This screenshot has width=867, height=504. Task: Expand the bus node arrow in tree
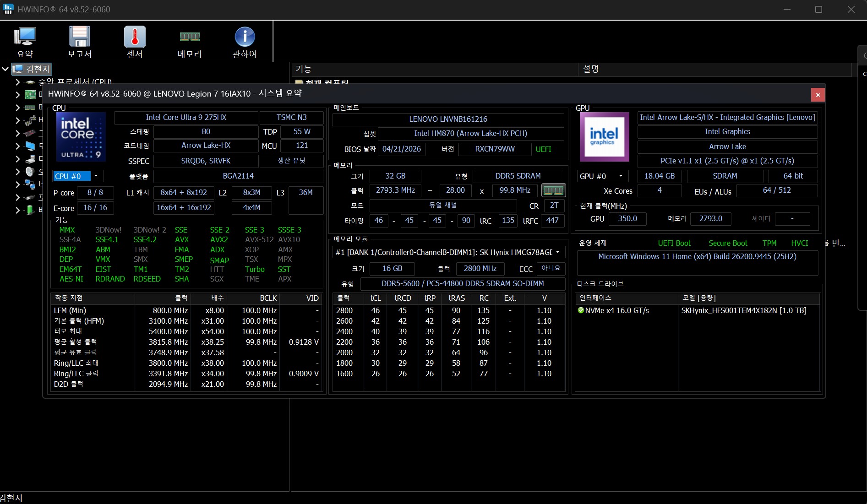[x=17, y=120]
